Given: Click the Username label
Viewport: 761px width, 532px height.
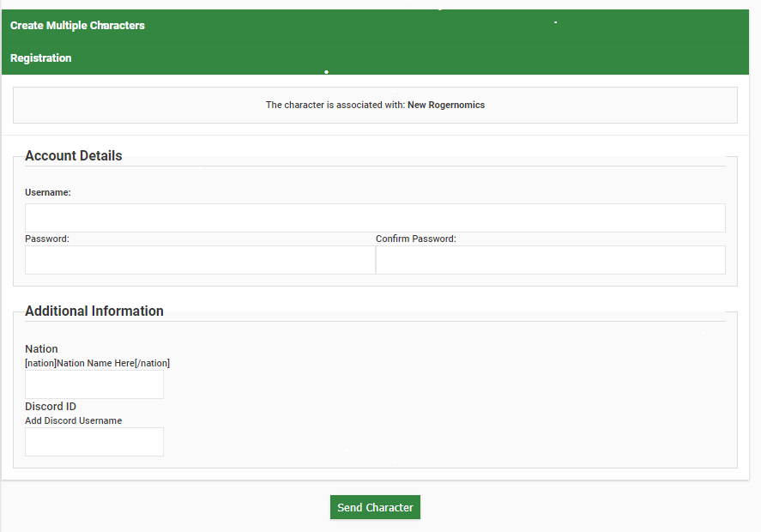Looking at the screenshot, I should (48, 192).
